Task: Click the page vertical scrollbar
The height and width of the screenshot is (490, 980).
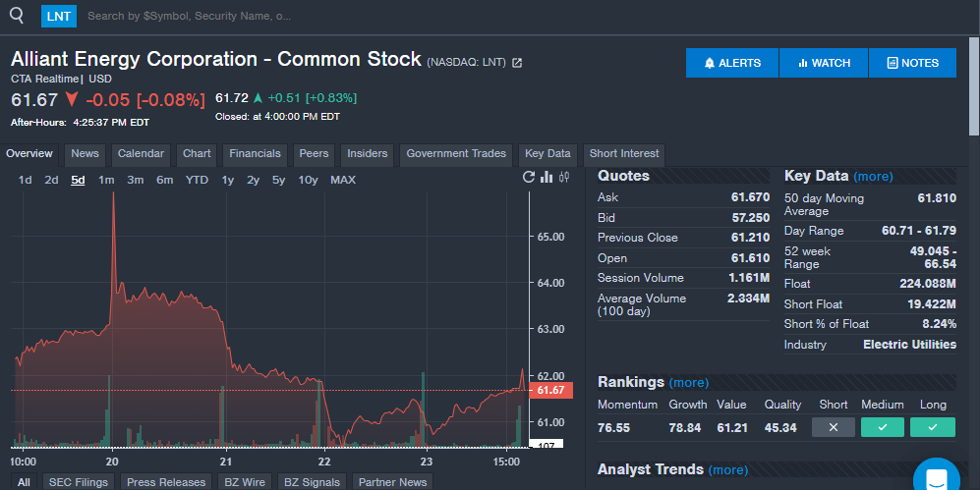Action: (x=974, y=86)
